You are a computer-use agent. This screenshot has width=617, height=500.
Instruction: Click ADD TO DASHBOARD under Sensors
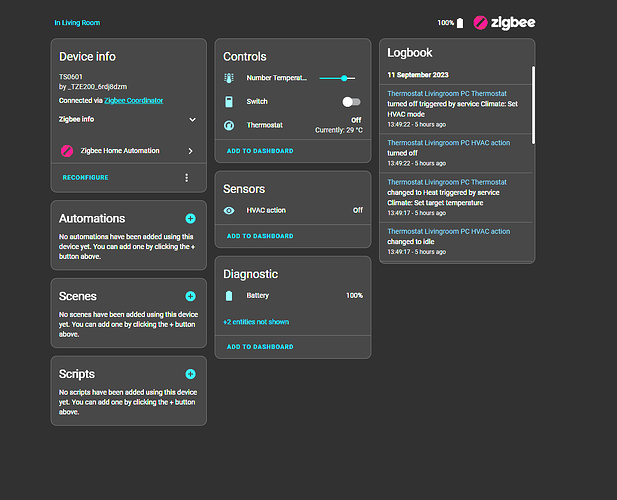pos(260,236)
